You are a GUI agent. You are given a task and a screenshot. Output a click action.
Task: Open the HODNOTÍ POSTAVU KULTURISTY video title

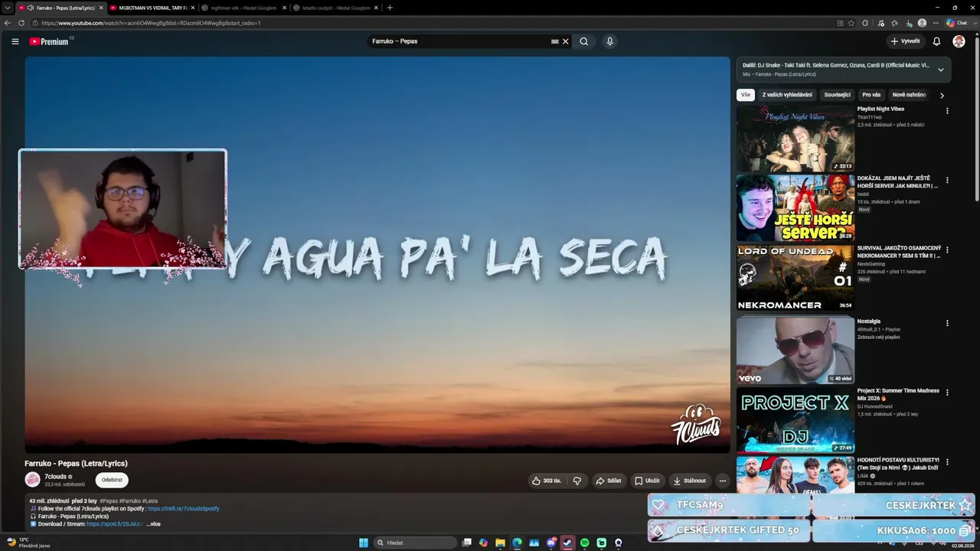click(x=898, y=464)
